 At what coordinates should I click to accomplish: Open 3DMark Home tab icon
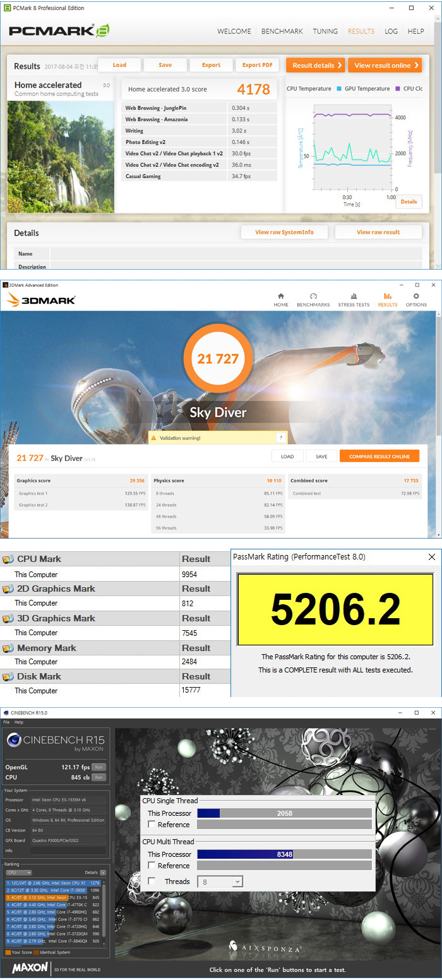pyautogui.click(x=281, y=296)
